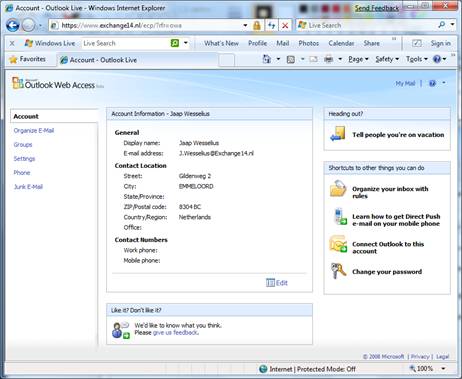Open the recent pages dropdown beside Forward
The image size is (462, 379).
click(40, 25)
